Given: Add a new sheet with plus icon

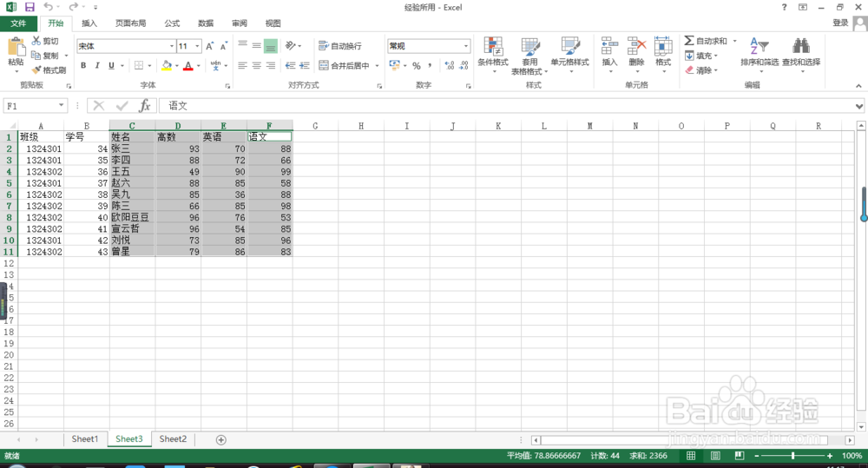Looking at the screenshot, I should click(x=220, y=439).
